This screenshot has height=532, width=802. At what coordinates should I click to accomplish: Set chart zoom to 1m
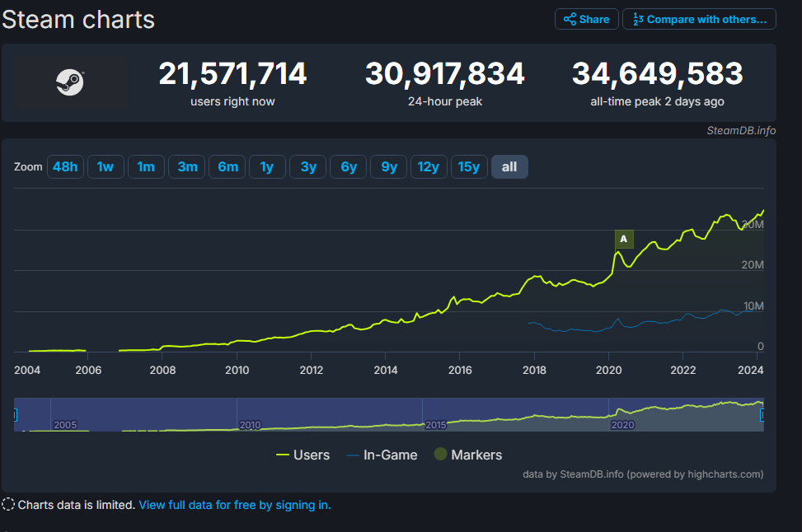tap(146, 166)
